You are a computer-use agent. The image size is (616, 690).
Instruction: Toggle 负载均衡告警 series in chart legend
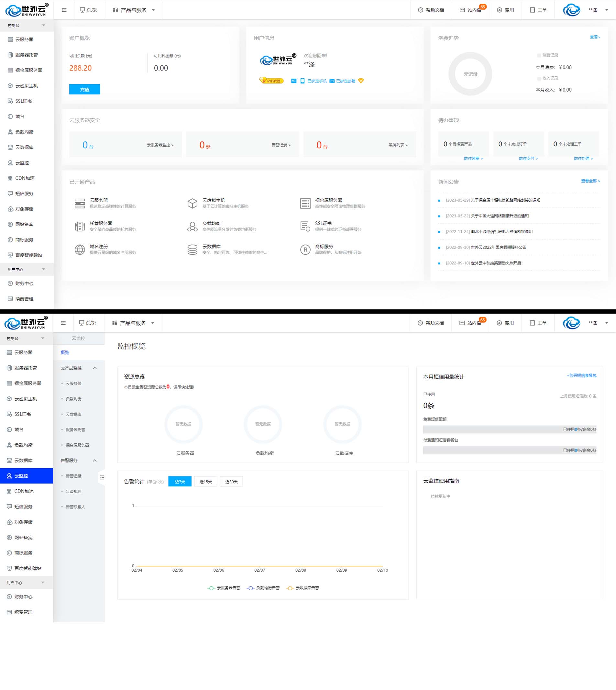pos(263,588)
